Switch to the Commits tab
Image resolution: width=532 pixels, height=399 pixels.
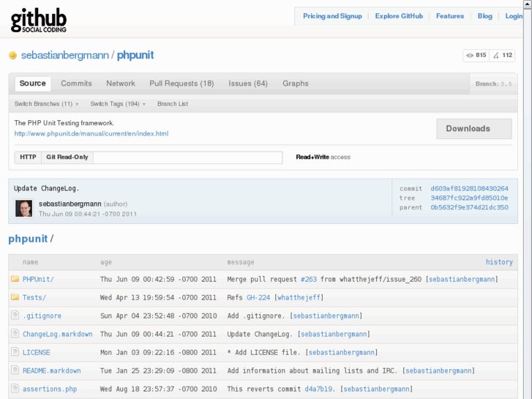pyautogui.click(x=76, y=83)
